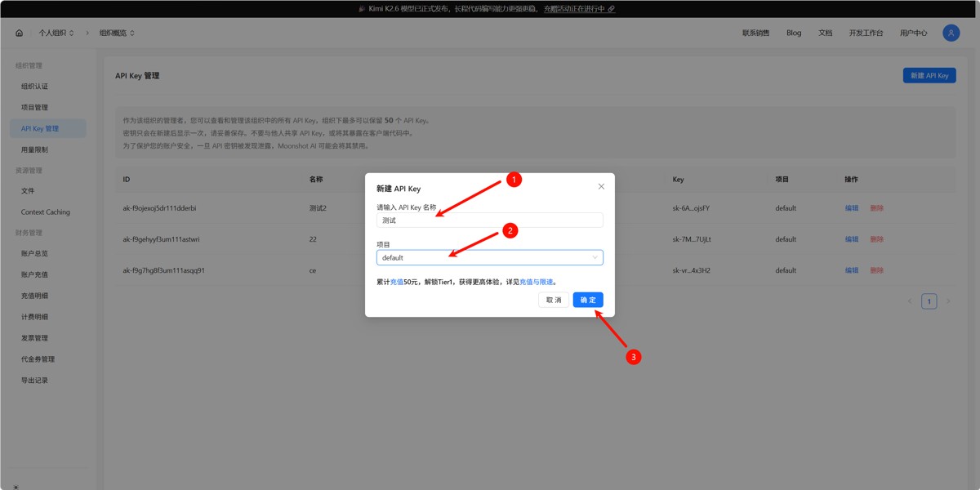Viewport: 980px width, 490px height.
Task: Select 文件 in sidebar
Action: click(48, 190)
